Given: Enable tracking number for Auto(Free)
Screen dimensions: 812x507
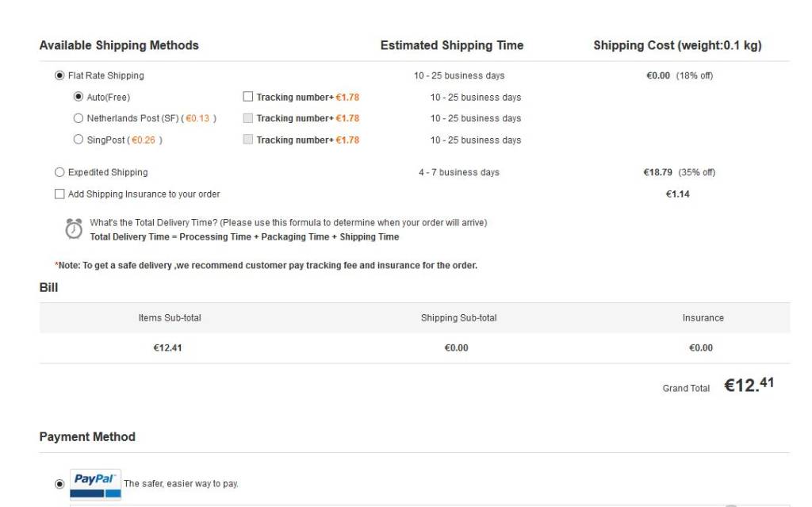Looking at the screenshot, I should (x=248, y=98).
